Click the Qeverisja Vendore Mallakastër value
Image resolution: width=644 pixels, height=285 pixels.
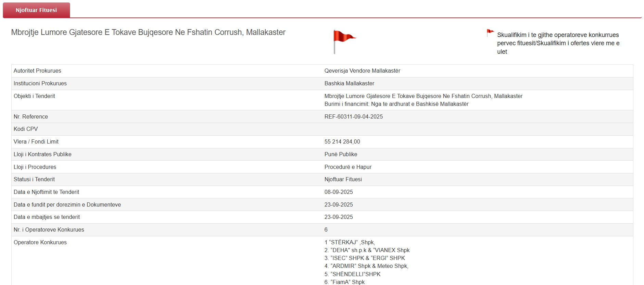[362, 71]
